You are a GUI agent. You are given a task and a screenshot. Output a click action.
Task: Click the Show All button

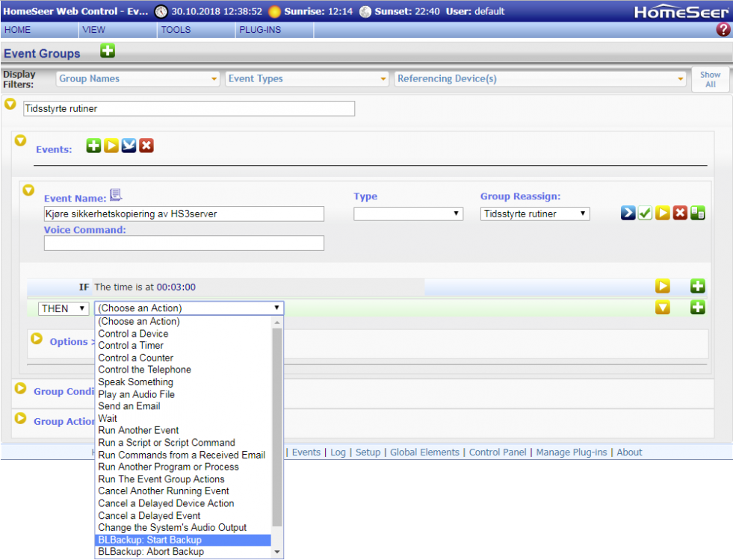coord(710,79)
